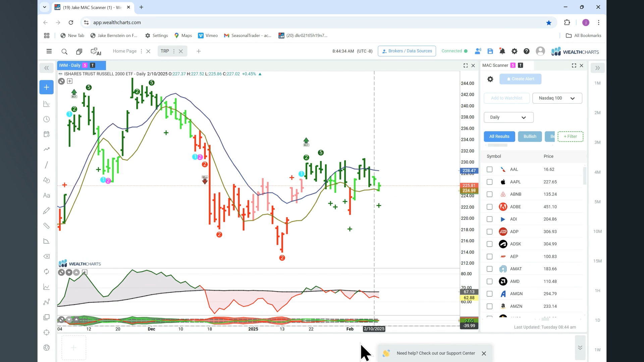644x362 pixels.
Task: Open the symbol search magnifier
Action: (x=64, y=51)
